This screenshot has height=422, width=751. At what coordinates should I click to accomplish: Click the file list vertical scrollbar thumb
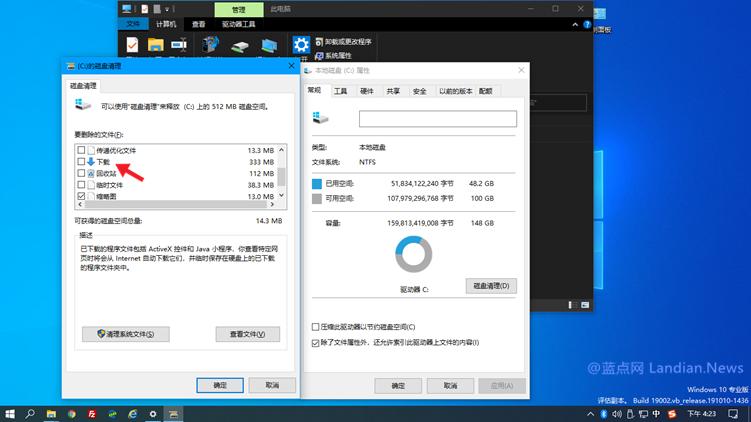(281, 176)
